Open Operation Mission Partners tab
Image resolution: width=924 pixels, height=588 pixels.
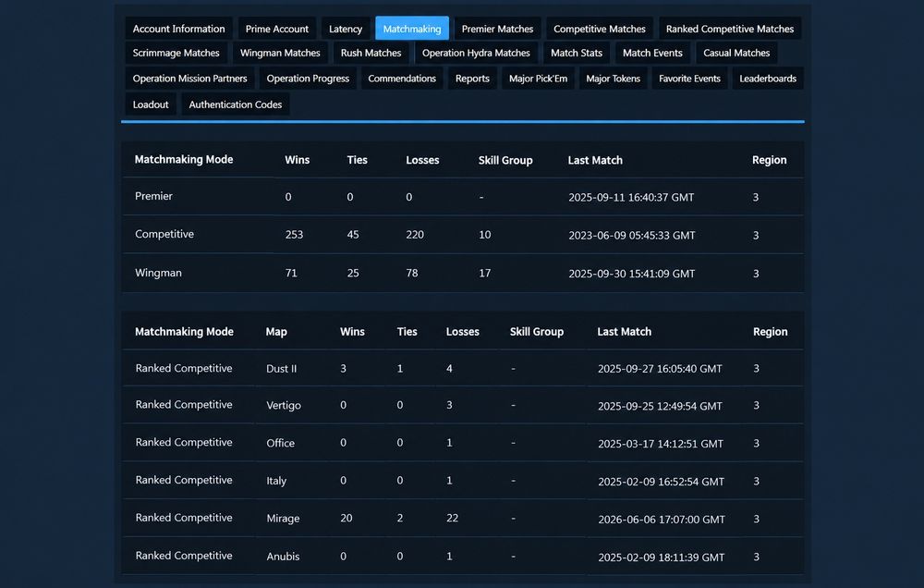point(189,78)
